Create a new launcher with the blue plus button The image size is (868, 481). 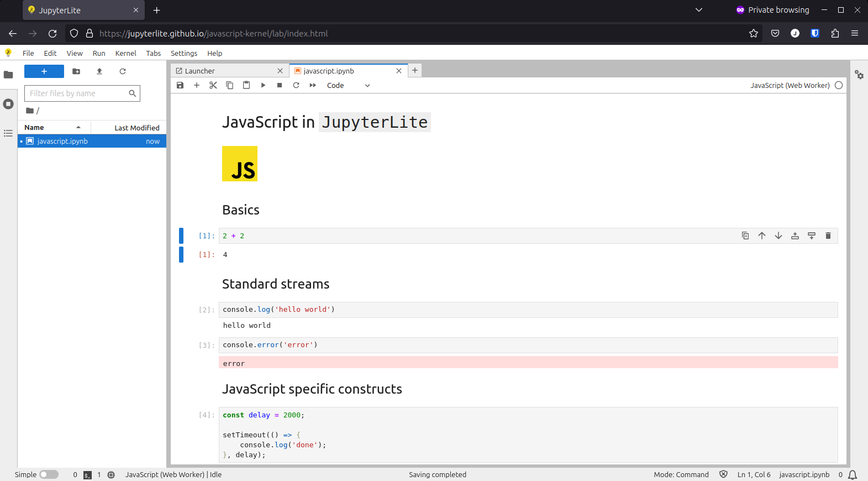coord(44,71)
